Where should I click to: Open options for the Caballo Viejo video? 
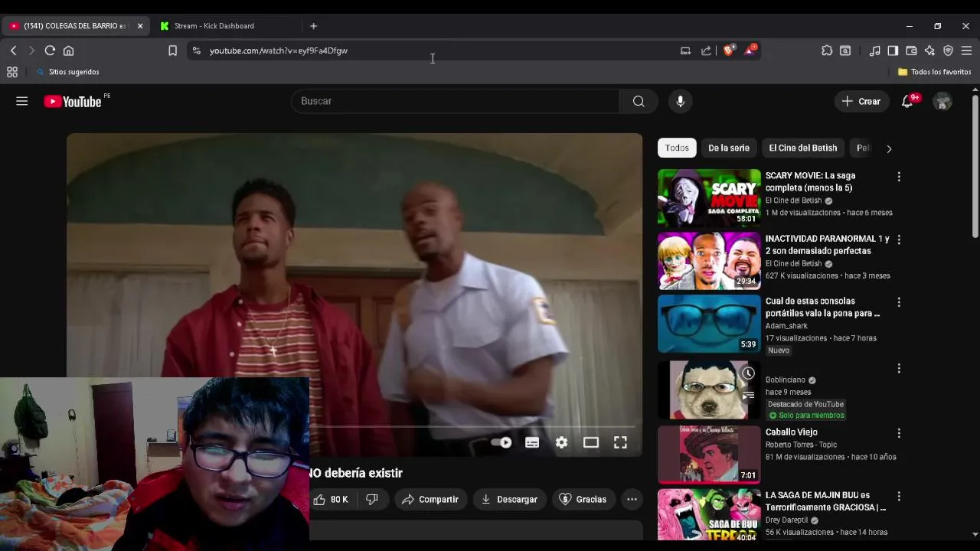pyautogui.click(x=899, y=433)
